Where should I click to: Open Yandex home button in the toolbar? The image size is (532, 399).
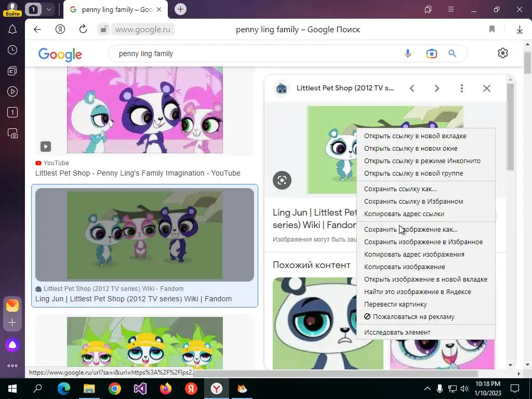pyautogui.click(x=60, y=30)
